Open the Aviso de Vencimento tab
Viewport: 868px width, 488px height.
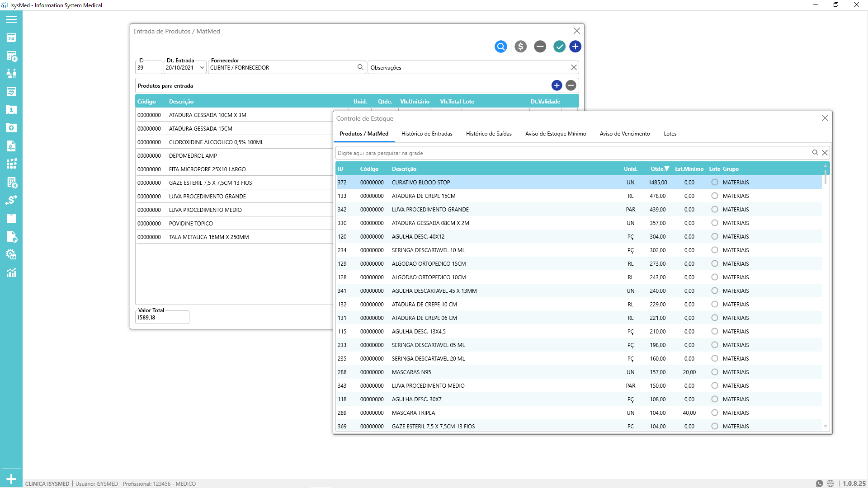click(624, 134)
